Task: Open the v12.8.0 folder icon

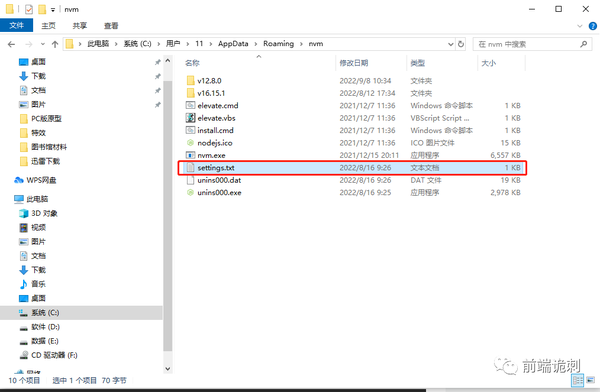Action: pyautogui.click(x=191, y=80)
